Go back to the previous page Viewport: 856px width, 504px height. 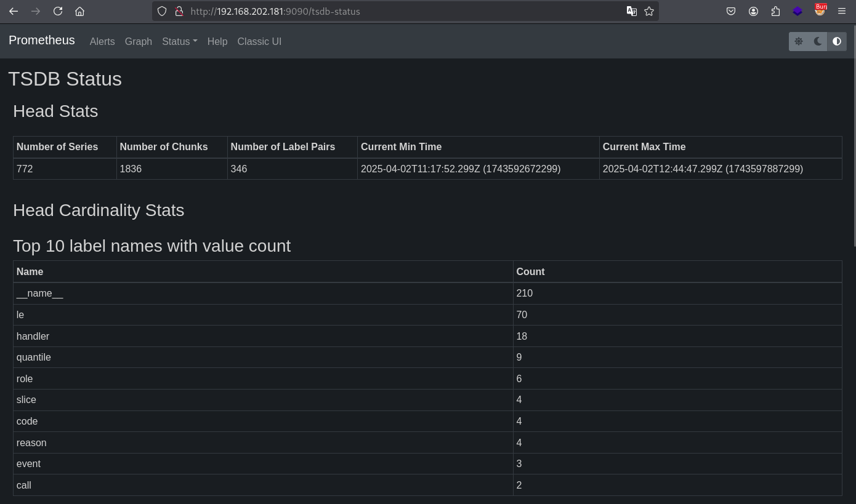(x=14, y=11)
